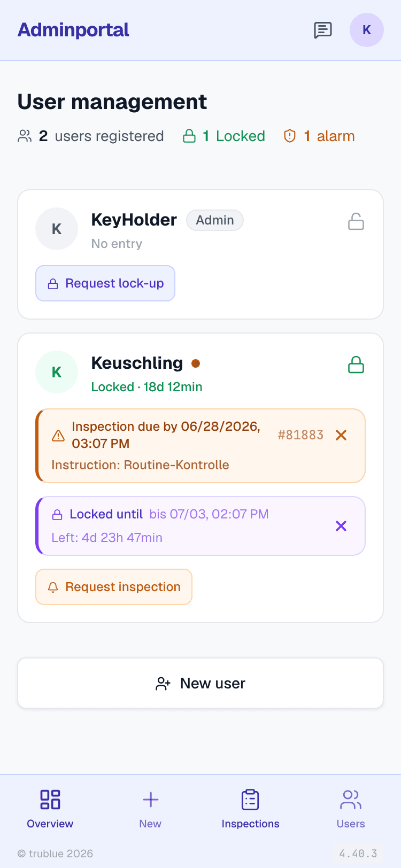Cancel the Locked until timer
The width and height of the screenshot is (401, 868).
341,526
